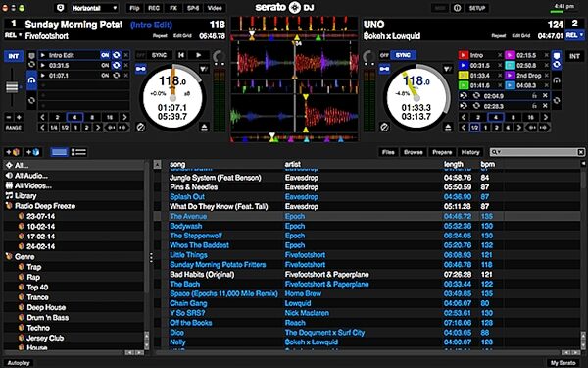Lock the 02:28.3 saved loop

pos(534,106)
